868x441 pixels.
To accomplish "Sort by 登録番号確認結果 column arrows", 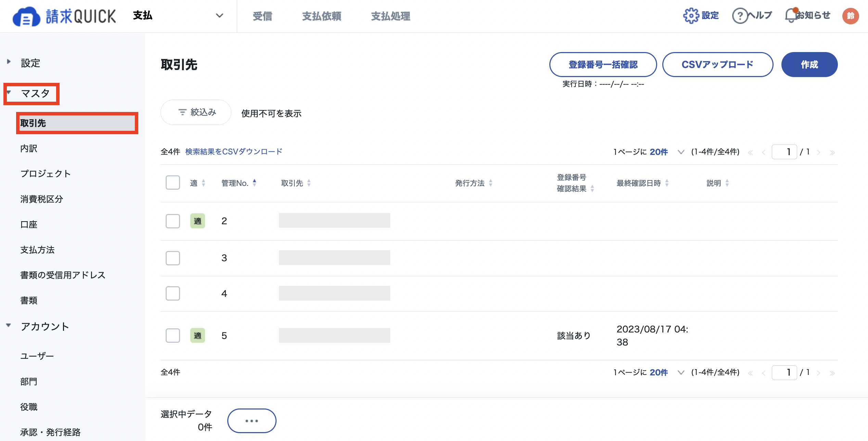I will pos(592,188).
